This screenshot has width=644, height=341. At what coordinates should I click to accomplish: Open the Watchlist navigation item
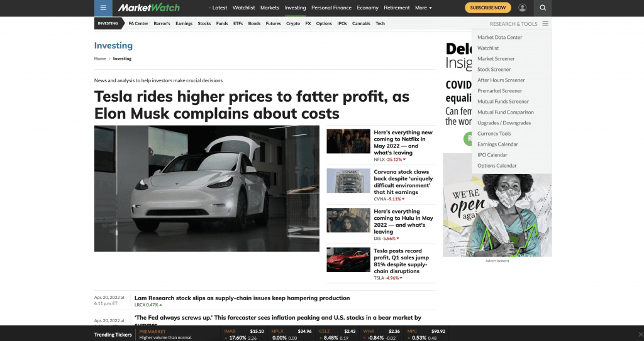[243, 8]
